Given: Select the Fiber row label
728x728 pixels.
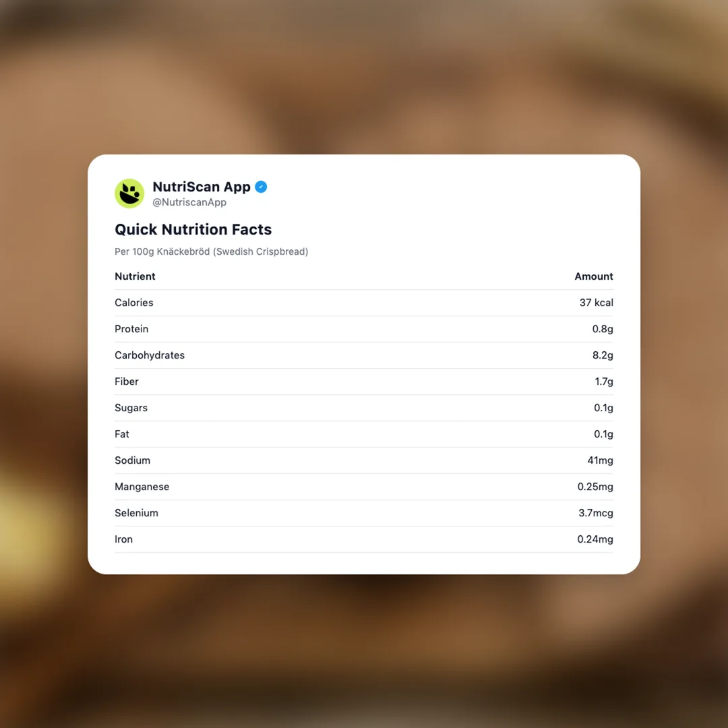Looking at the screenshot, I should [127, 382].
